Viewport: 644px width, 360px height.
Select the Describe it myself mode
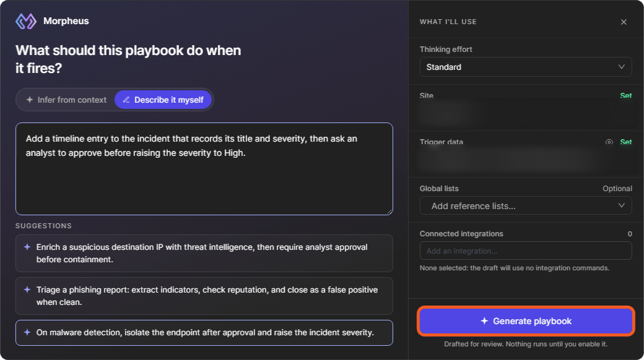163,100
